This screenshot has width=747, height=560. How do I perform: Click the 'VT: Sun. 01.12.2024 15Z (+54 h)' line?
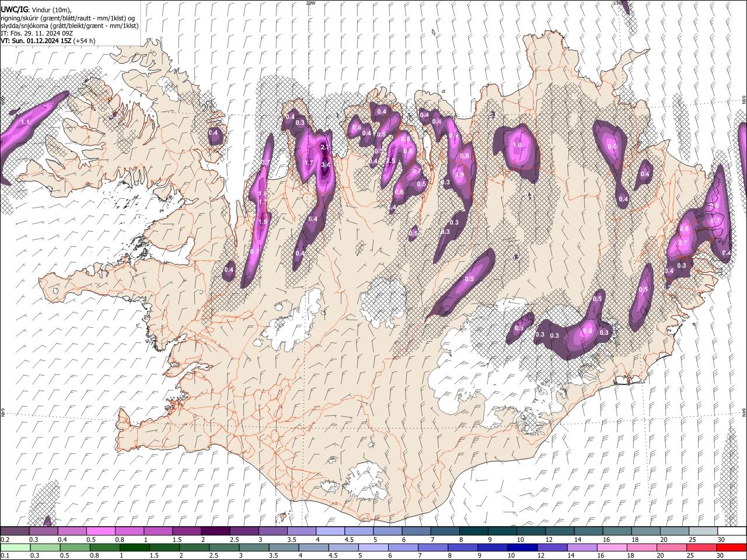click(48, 41)
